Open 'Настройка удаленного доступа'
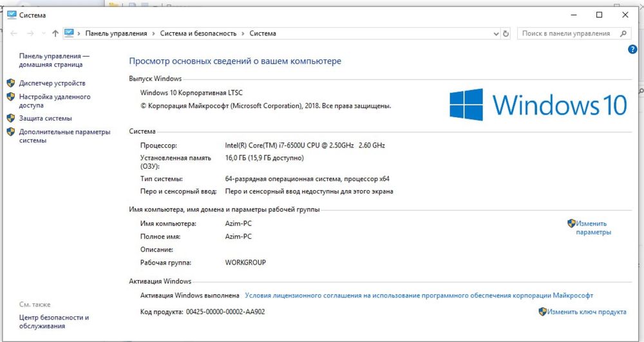The width and height of the screenshot is (644, 342). (x=55, y=101)
